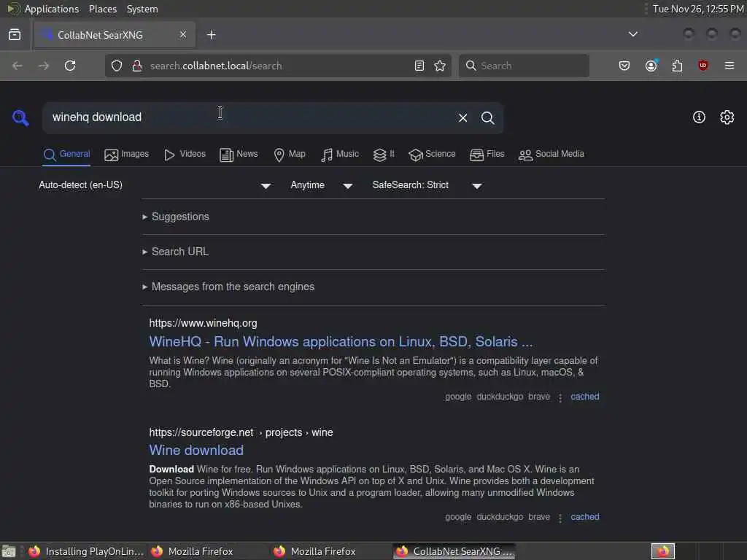Click https://sourceforge.net result URL
747x560 pixels.
tap(241, 433)
